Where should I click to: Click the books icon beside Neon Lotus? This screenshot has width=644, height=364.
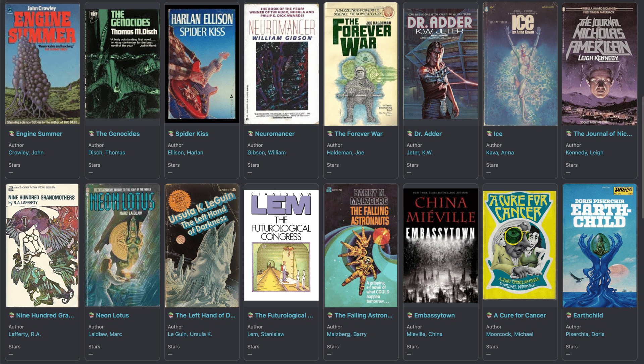[x=91, y=315]
